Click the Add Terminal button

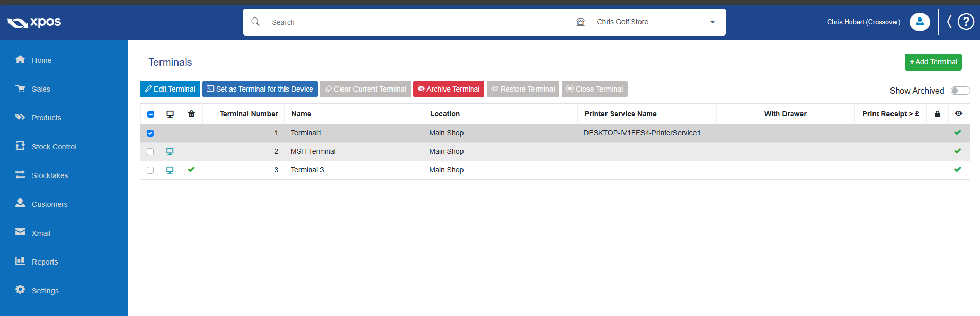pyautogui.click(x=933, y=62)
